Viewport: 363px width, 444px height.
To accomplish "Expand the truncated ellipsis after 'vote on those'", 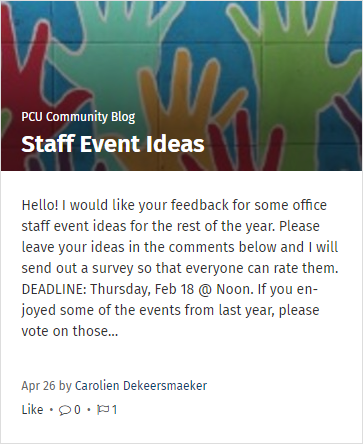I will 113,331.
